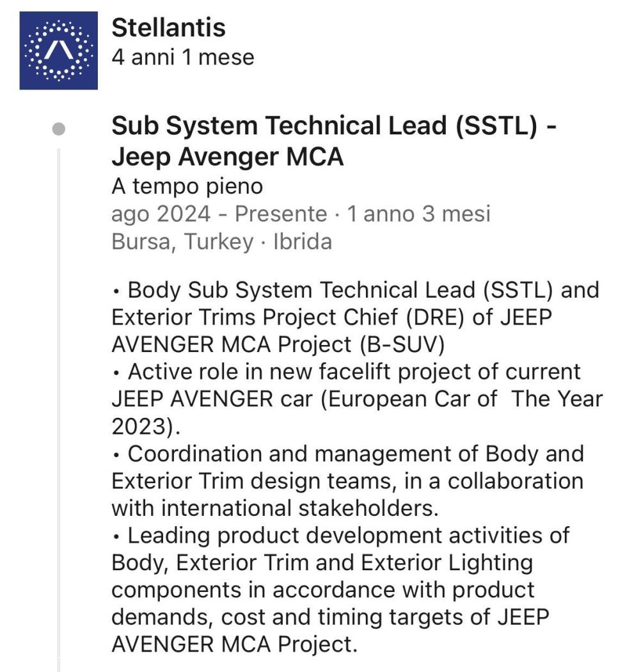
Task: Click the "AVENGER MCA Project." closing line
Action: (x=234, y=644)
